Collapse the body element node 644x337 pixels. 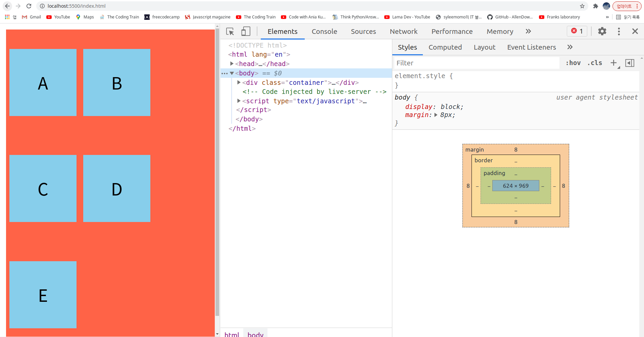tap(232, 73)
